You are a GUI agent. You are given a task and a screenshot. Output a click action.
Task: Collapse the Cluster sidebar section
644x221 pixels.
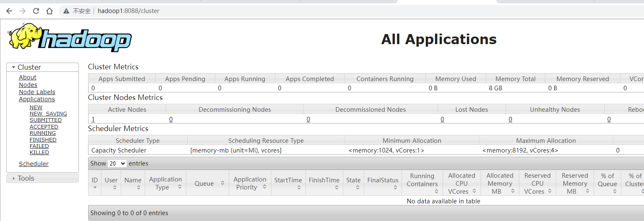(x=42, y=67)
